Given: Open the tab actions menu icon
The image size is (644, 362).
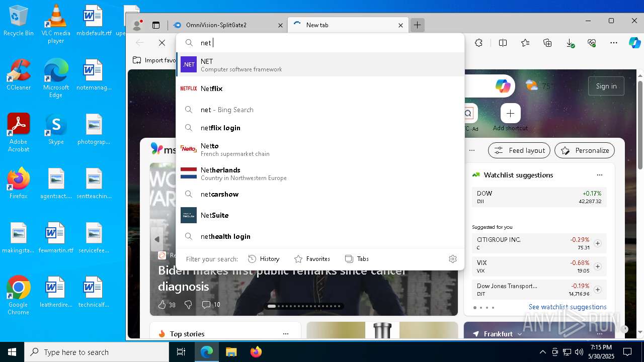Looking at the screenshot, I should coord(156,25).
